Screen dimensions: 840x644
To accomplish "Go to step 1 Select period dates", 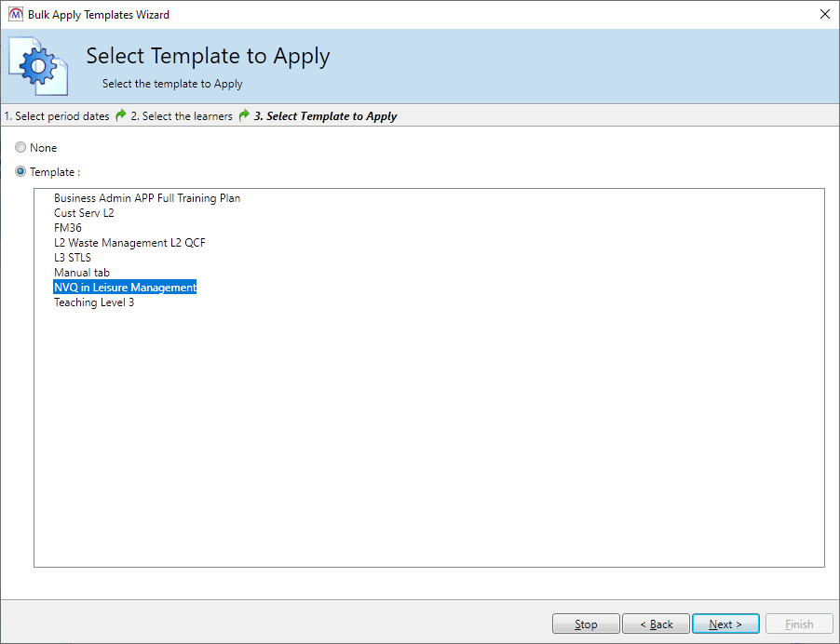I will click(57, 116).
